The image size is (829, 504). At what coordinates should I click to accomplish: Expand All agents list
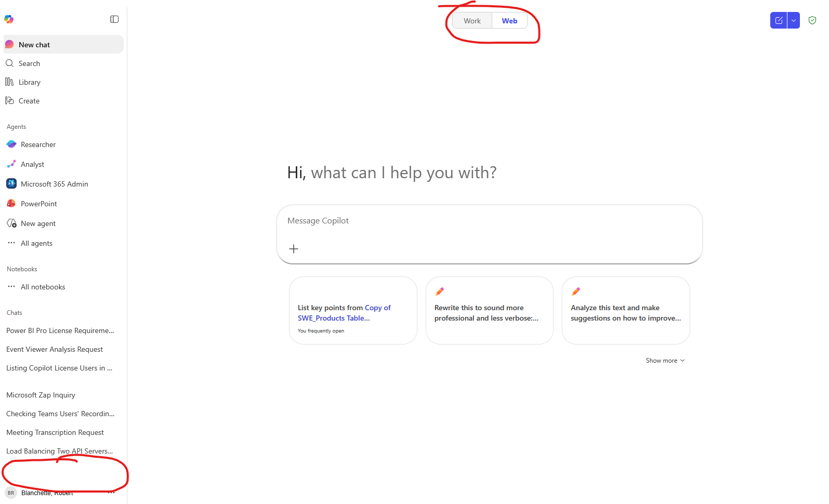pos(36,243)
